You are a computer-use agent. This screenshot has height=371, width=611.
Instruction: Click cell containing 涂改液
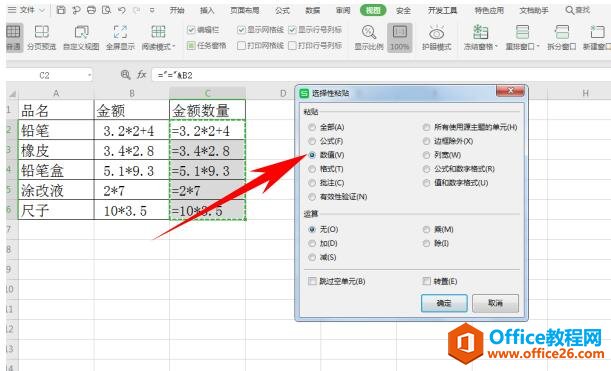tap(56, 190)
